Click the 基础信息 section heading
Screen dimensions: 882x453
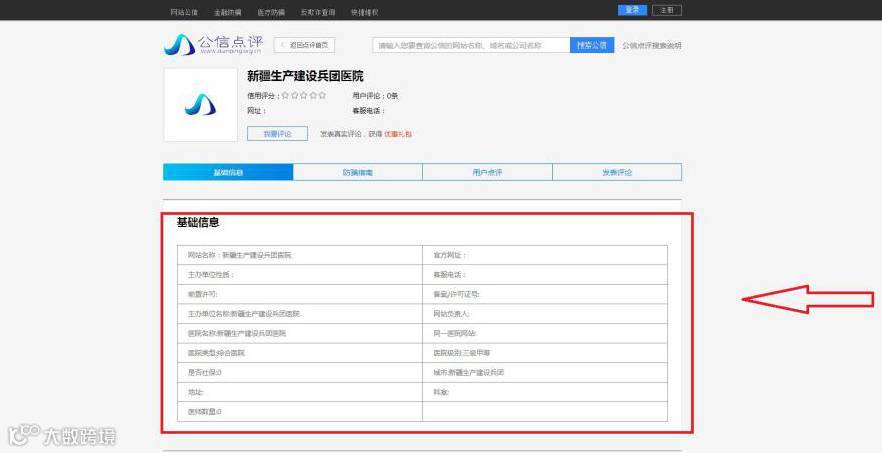point(198,222)
